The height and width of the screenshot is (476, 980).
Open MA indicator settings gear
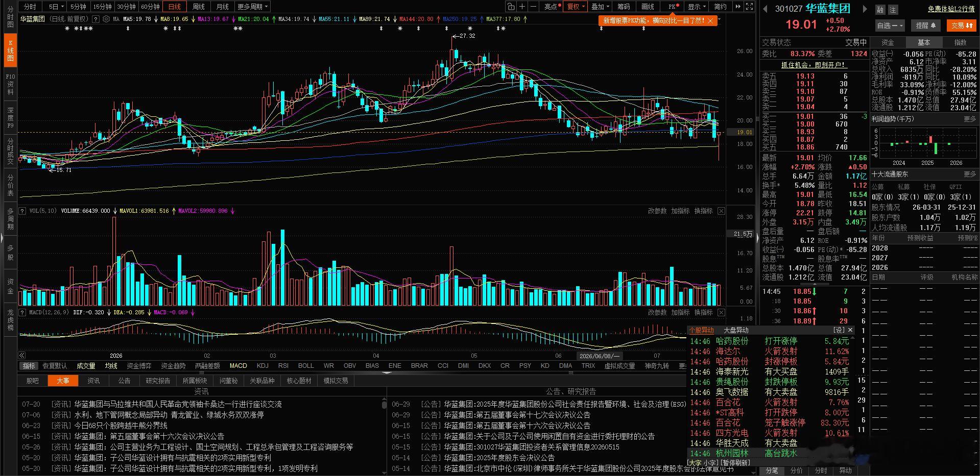tap(106, 19)
